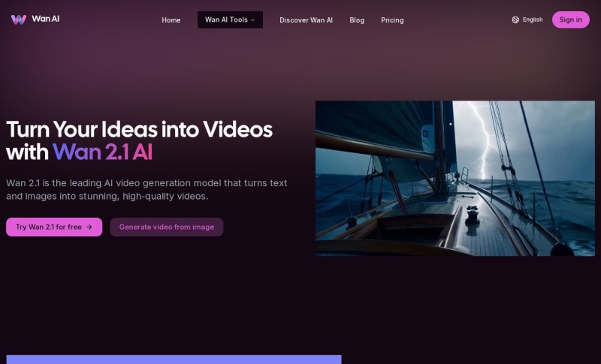This screenshot has width=601, height=364.
Task: Click Try Wan 2.1 for free
Action: click(54, 227)
